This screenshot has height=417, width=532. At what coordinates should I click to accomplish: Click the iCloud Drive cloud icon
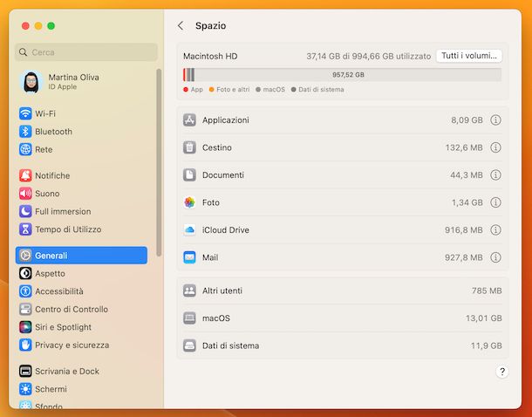(x=189, y=230)
